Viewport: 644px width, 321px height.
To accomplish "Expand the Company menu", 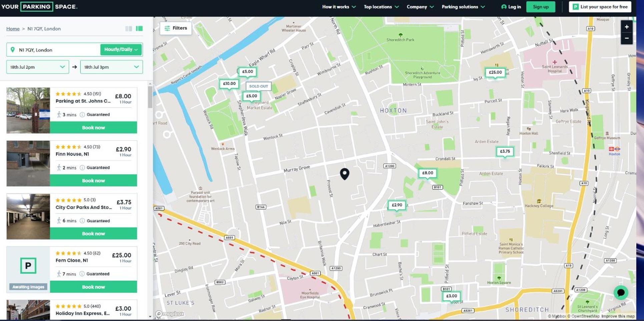I will pos(420,7).
